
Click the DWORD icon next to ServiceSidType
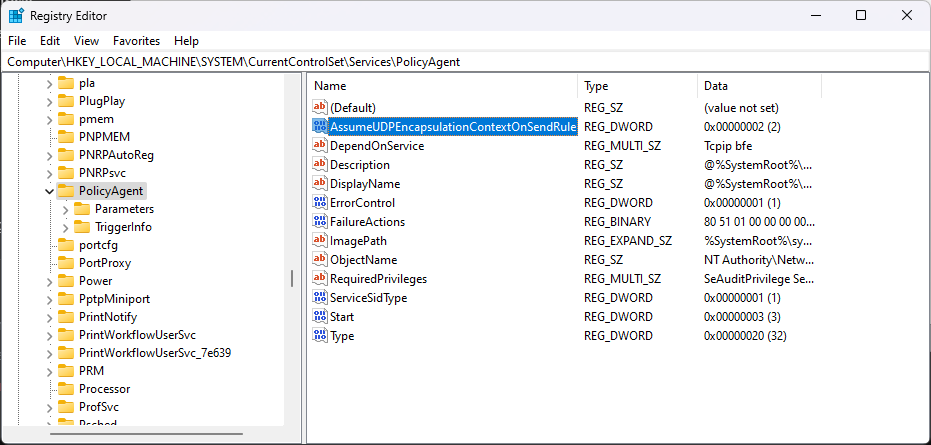click(320, 298)
